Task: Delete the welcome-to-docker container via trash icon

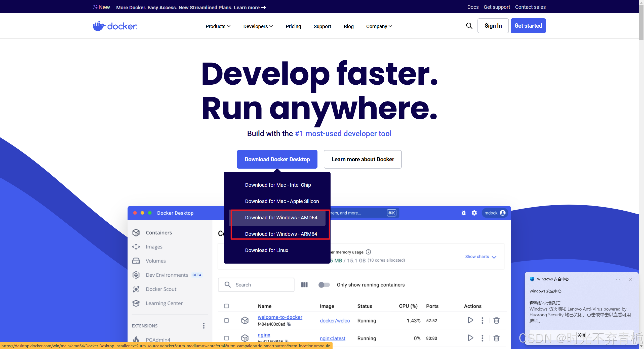Action: coord(496,320)
